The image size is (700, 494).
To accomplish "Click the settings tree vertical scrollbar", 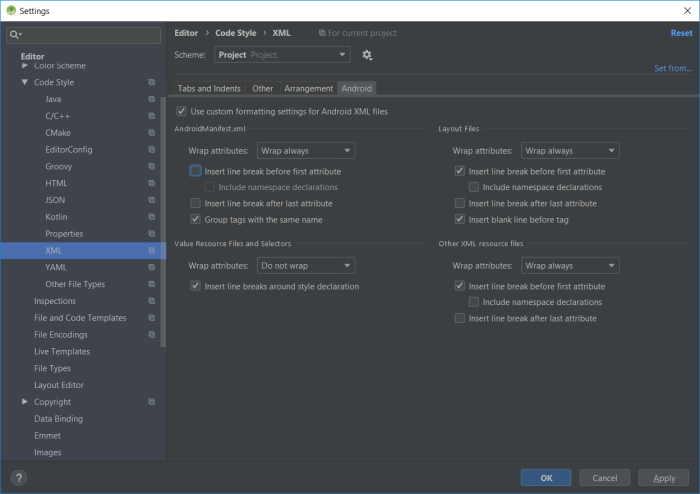I will [163, 221].
